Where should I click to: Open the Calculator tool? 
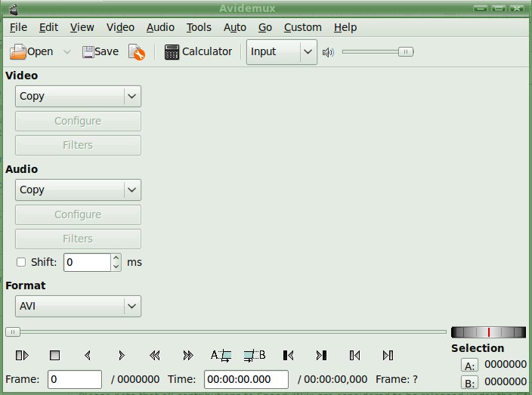pos(198,52)
